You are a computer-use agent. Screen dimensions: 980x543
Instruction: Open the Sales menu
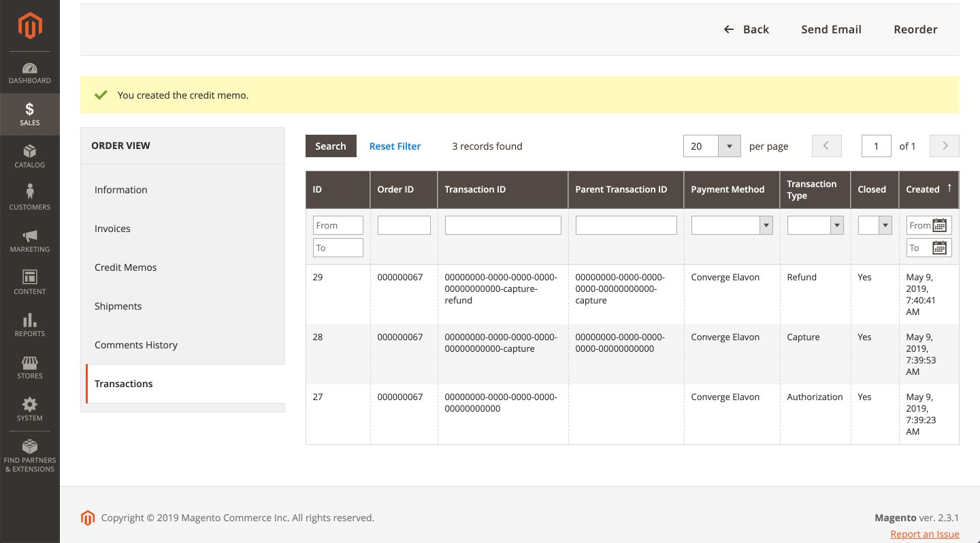coord(30,114)
